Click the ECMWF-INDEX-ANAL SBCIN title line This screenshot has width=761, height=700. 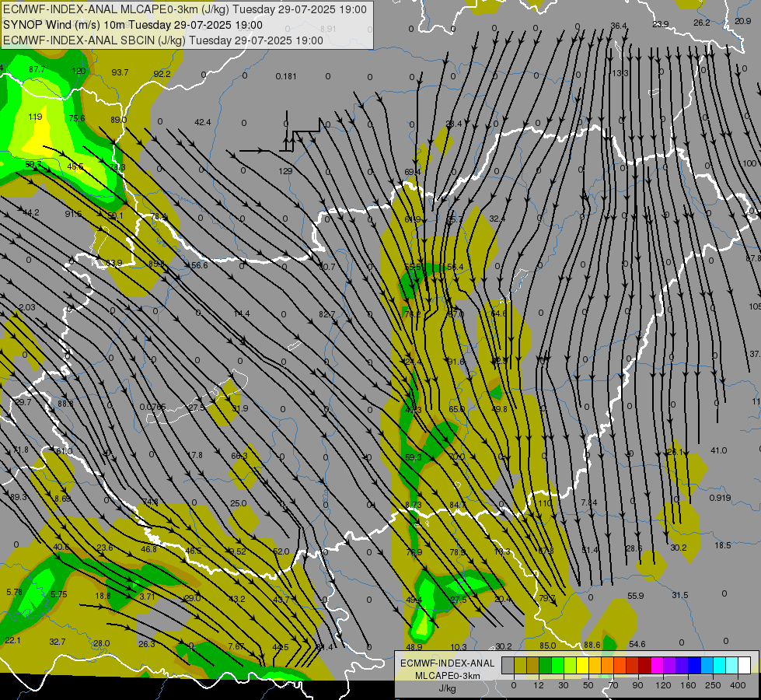(163, 40)
